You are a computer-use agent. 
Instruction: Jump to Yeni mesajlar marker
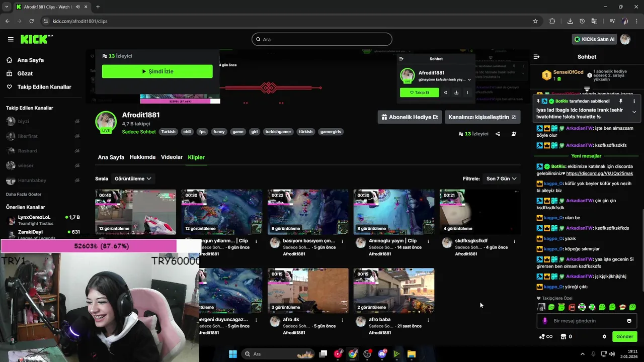click(586, 156)
